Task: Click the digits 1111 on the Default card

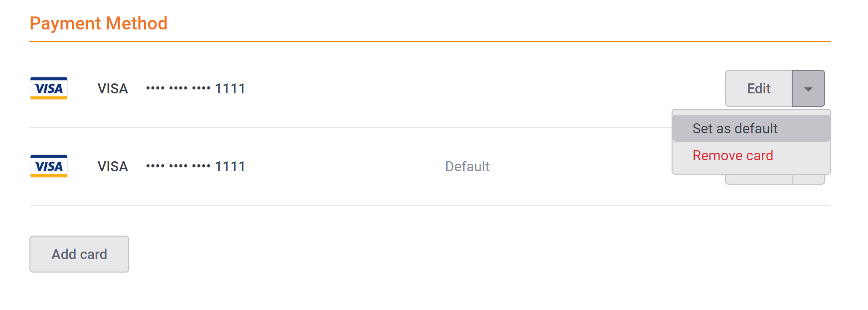Action: (x=230, y=166)
